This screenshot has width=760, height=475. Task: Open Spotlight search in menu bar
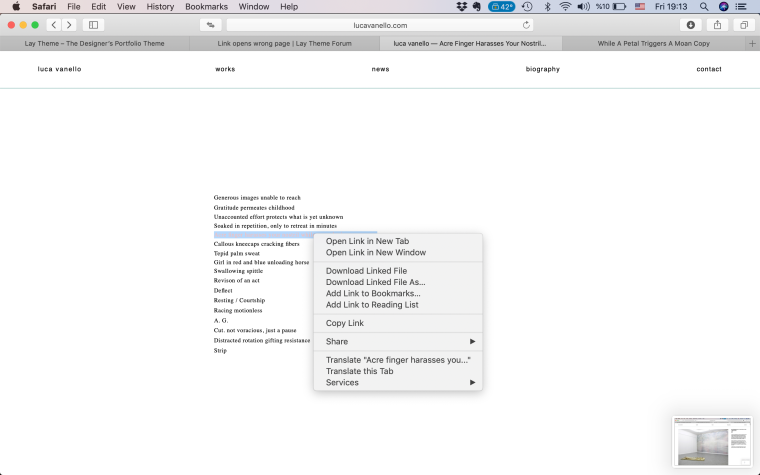(704, 7)
